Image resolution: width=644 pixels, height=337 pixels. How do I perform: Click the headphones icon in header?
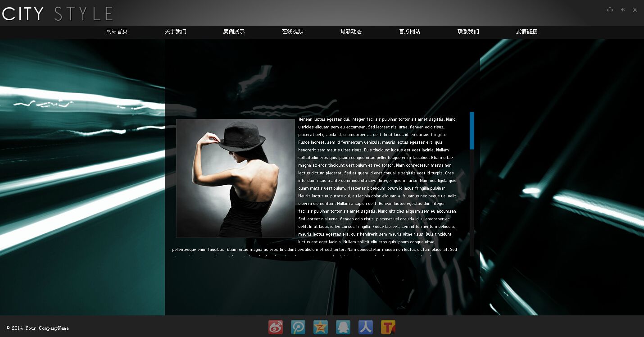pos(610,10)
